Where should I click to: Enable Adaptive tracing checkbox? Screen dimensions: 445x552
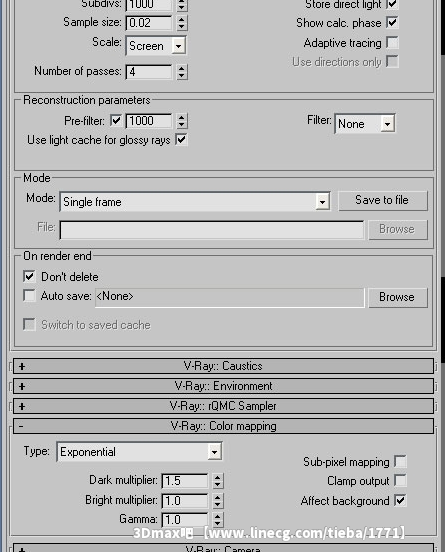coord(392,43)
